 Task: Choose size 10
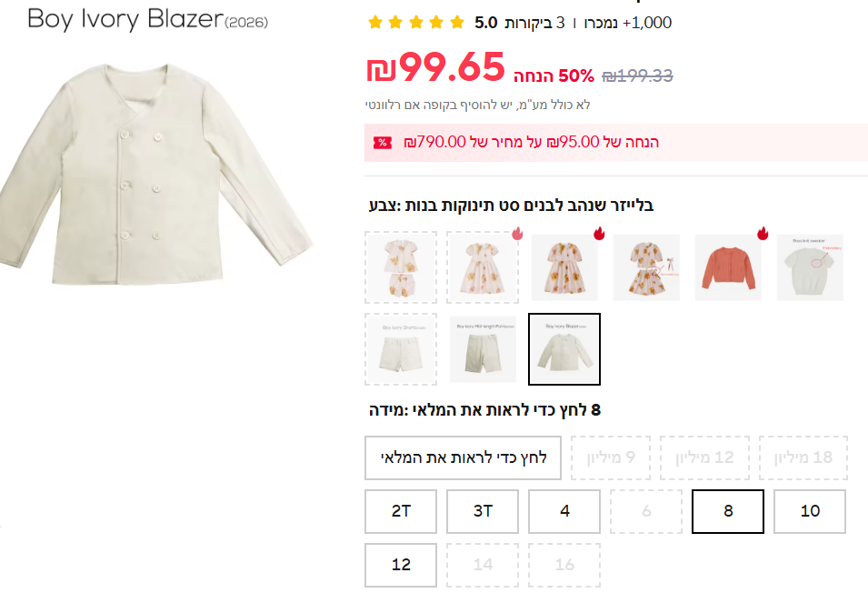pyautogui.click(x=810, y=511)
